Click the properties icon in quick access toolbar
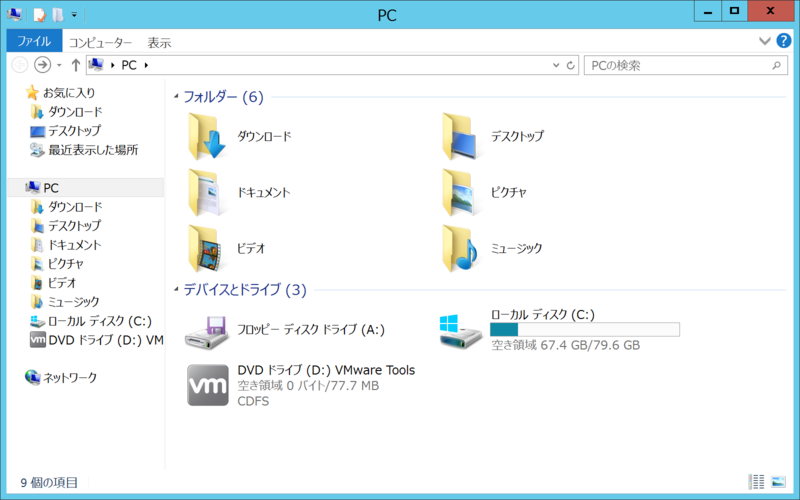Screen dimensions: 800x500 39,14
